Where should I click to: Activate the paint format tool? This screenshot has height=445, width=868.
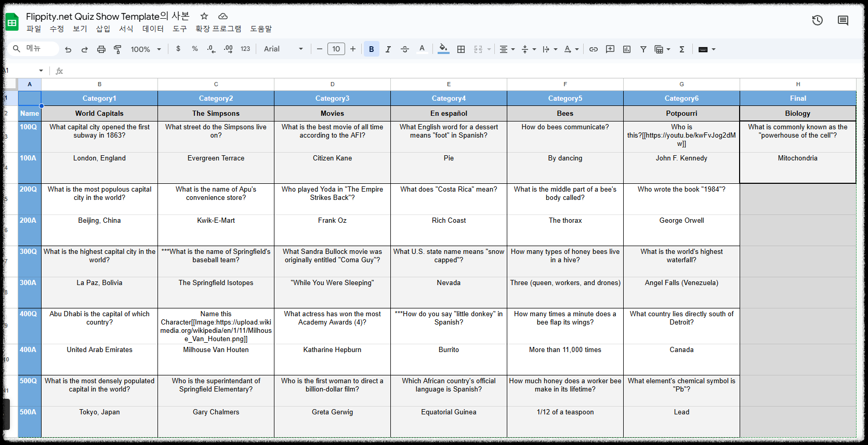pyautogui.click(x=118, y=49)
